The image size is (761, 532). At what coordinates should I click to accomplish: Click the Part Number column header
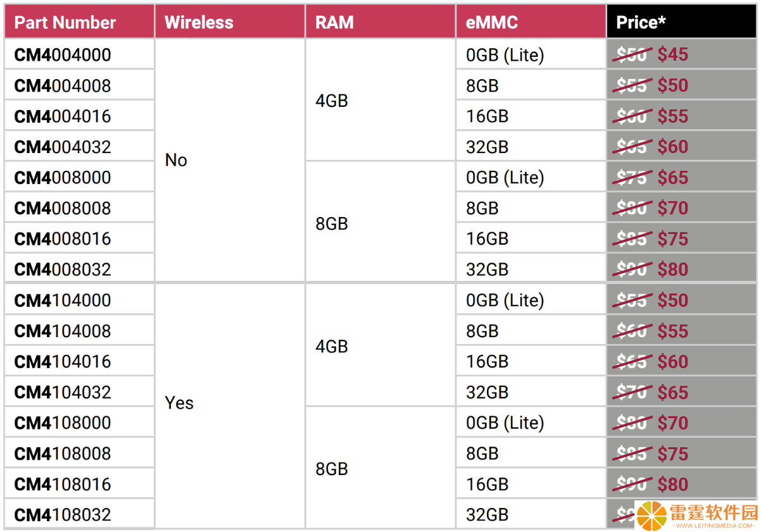[79, 23]
